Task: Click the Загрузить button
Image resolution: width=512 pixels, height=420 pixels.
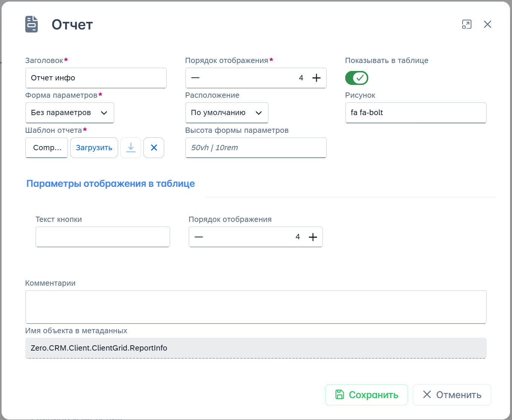Action: [94, 148]
